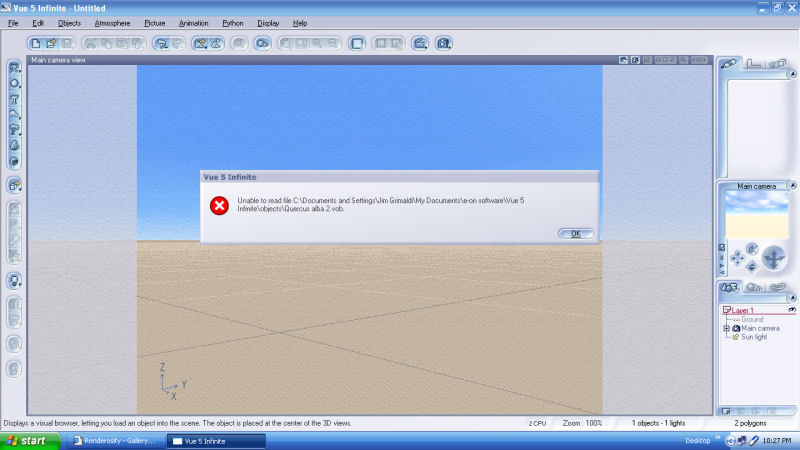The width and height of the screenshot is (800, 450).
Task: Click the New scene icon in toolbar
Action: click(x=36, y=44)
